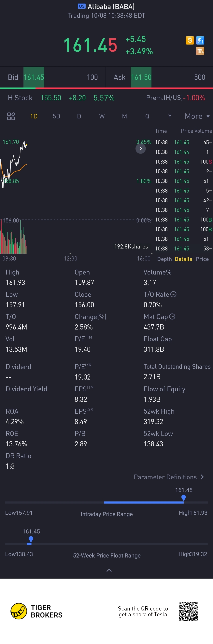Tap the 52wk Low value 138.43

(x=153, y=444)
